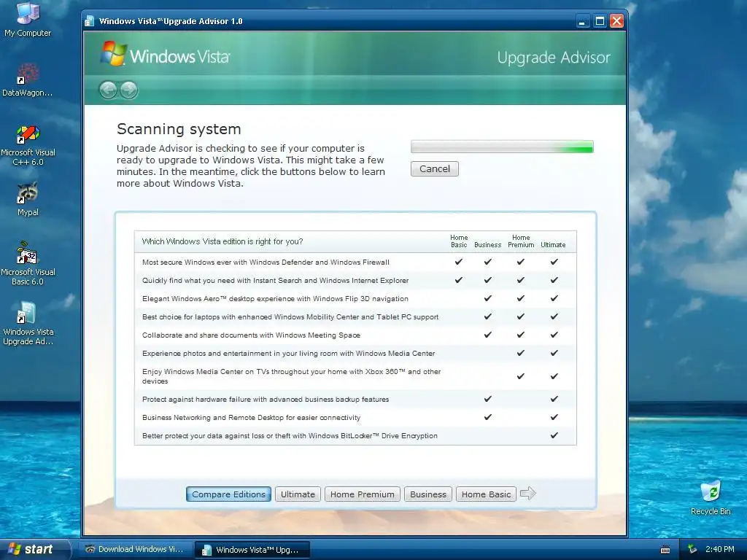Click Business checkmark in Windows Aero row

[488, 298]
